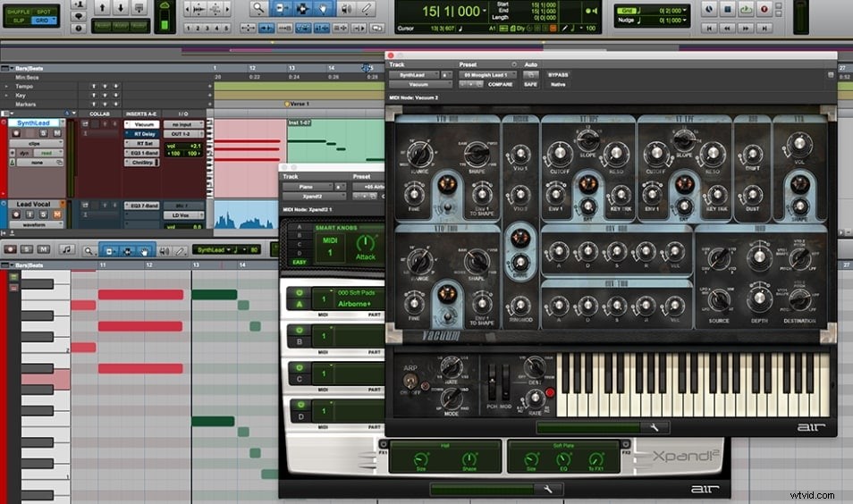Toggle Solo on the Lead Vocal track

click(44, 214)
